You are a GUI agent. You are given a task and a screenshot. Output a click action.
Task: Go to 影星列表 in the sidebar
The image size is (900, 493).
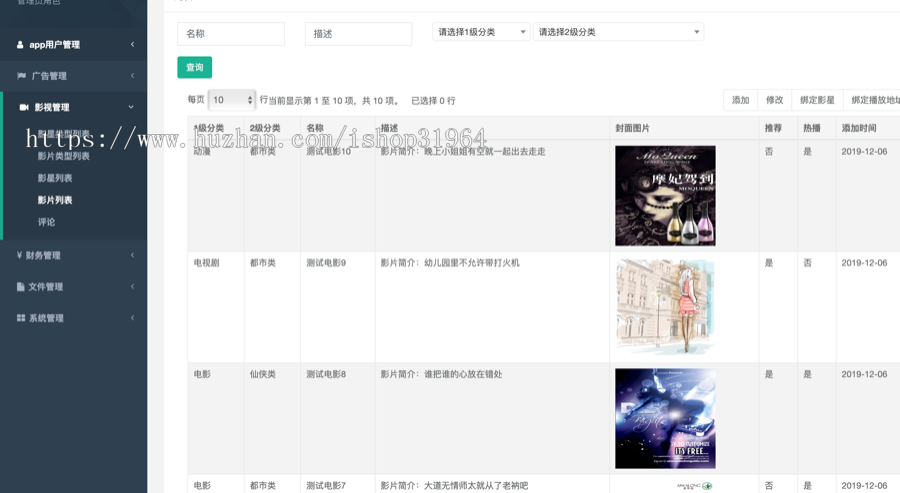pyautogui.click(x=55, y=178)
